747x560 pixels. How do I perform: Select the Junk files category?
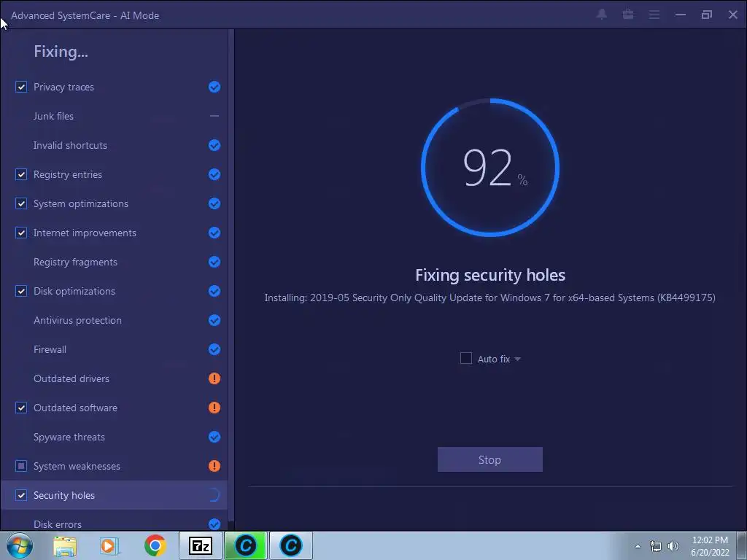pos(114,116)
